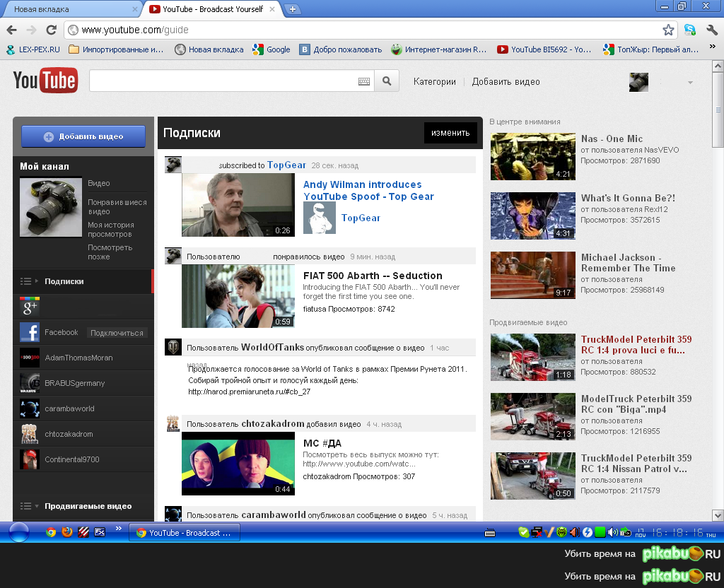Select the Google+ icon in the sidebar
The height and width of the screenshot is (588, 724).
pos(29,308)
